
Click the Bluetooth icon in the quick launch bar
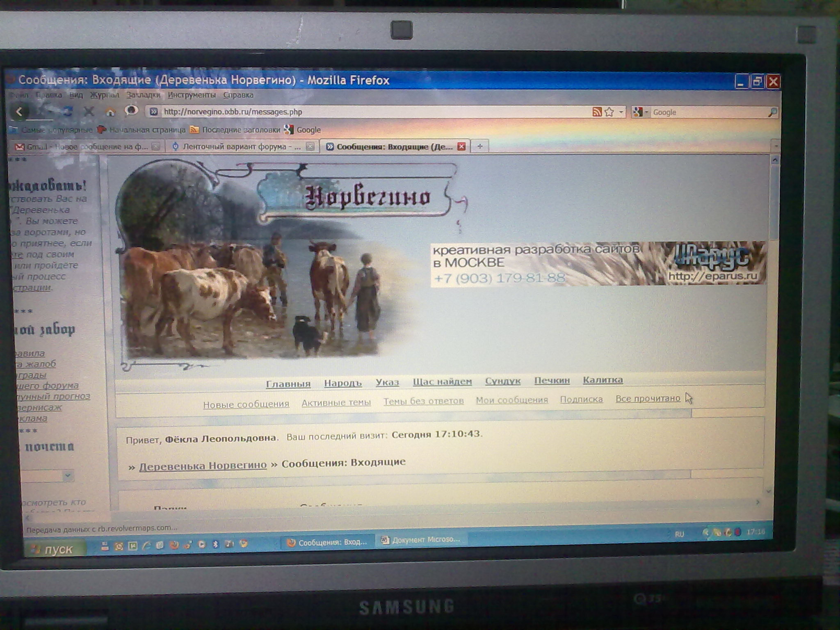216,544
